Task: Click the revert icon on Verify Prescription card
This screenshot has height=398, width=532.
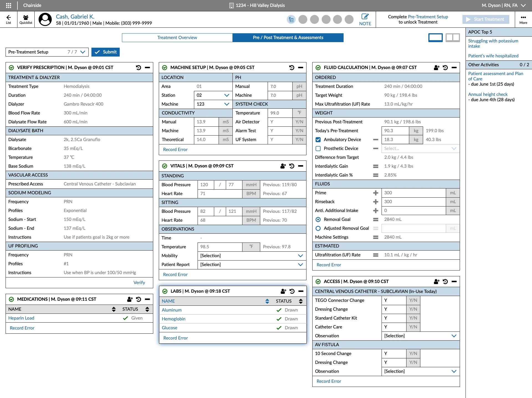Action: [x=139, y=67]
